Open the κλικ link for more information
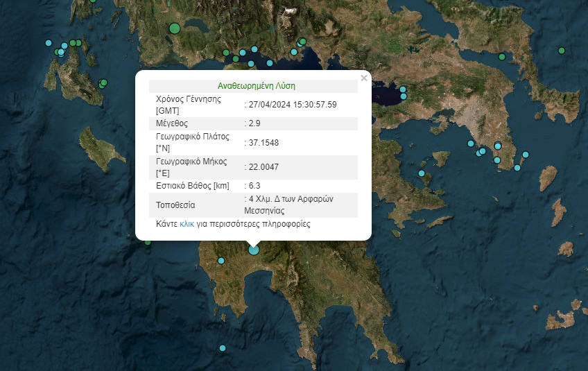Screen dimensions: 588x371 187,224
